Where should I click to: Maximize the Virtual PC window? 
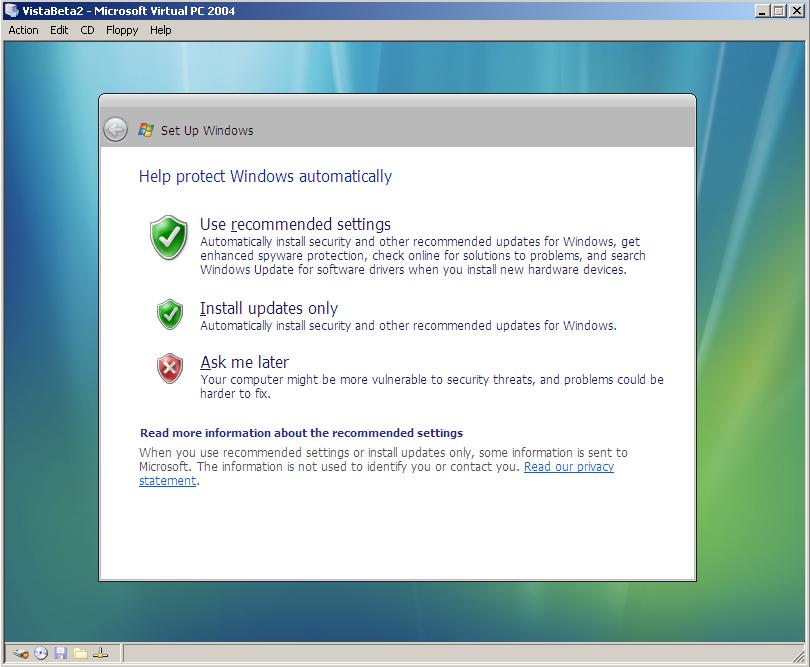[779, 11]
